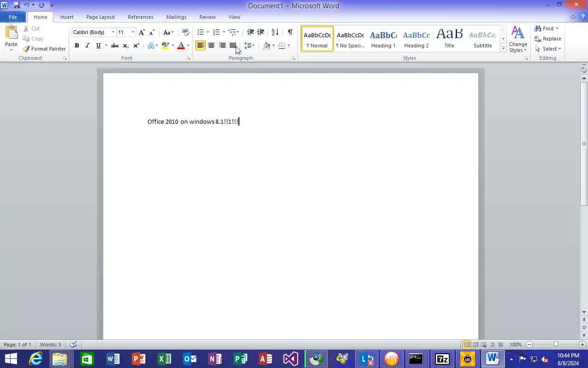This screenshot has height=368, width=588.
Task: Expand the Styles gallery More arrow
Action: click(x=503, y=48)
